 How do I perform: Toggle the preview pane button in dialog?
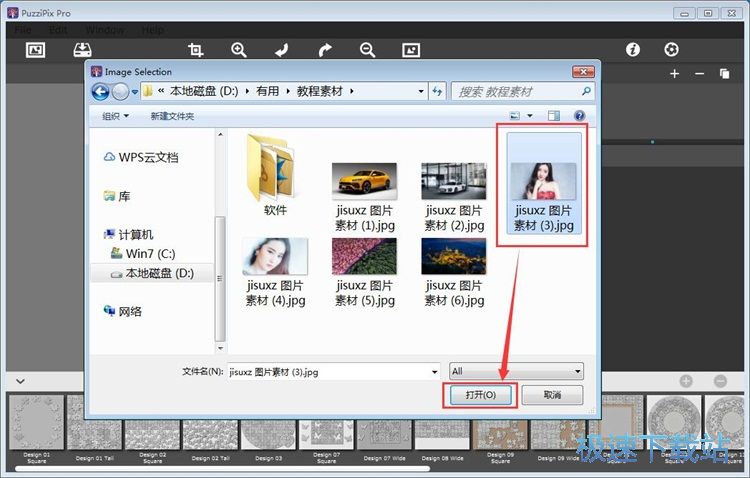(x=554, y=116)
